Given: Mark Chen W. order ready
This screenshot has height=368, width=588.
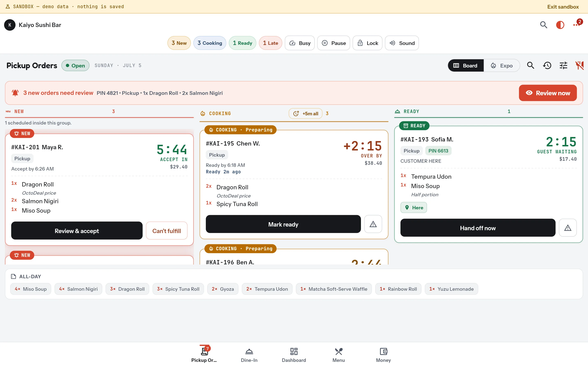Looking at the screenshot, I should tap(283, 224).
